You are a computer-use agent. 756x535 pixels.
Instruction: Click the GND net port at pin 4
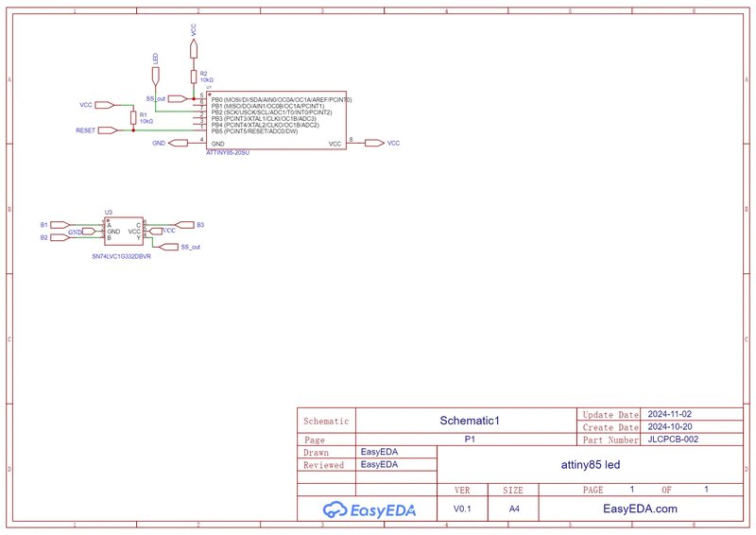178,143
